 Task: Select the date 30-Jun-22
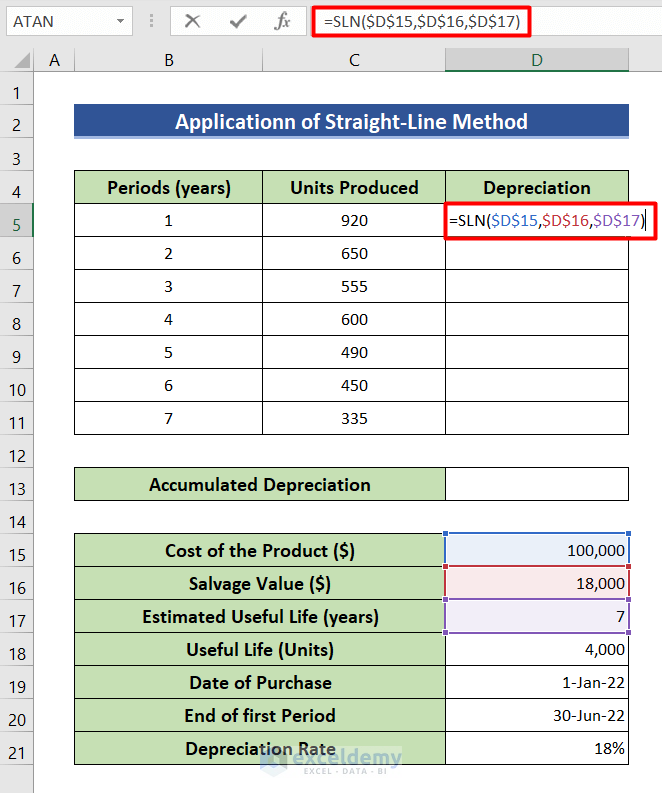pos(537,715)
